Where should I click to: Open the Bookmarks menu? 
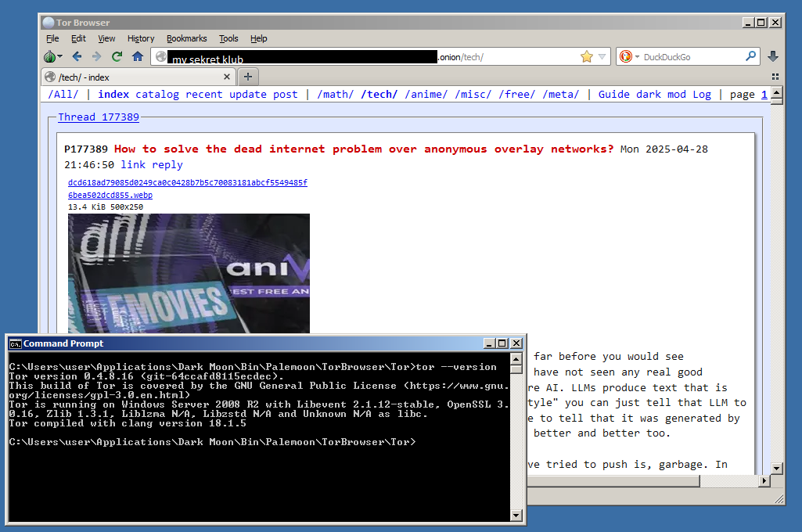pyautogui.click(x=187, y=38)
